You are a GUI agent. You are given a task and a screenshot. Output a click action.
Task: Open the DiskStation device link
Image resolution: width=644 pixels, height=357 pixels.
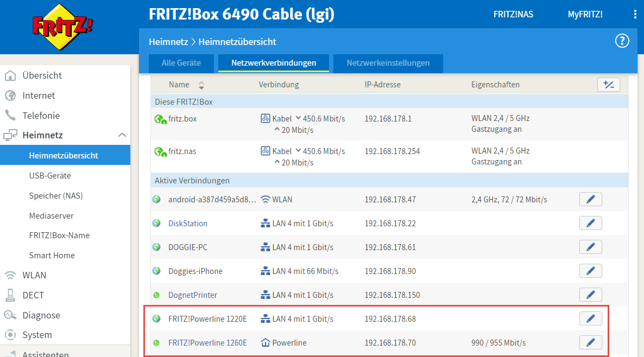[188, 223]
